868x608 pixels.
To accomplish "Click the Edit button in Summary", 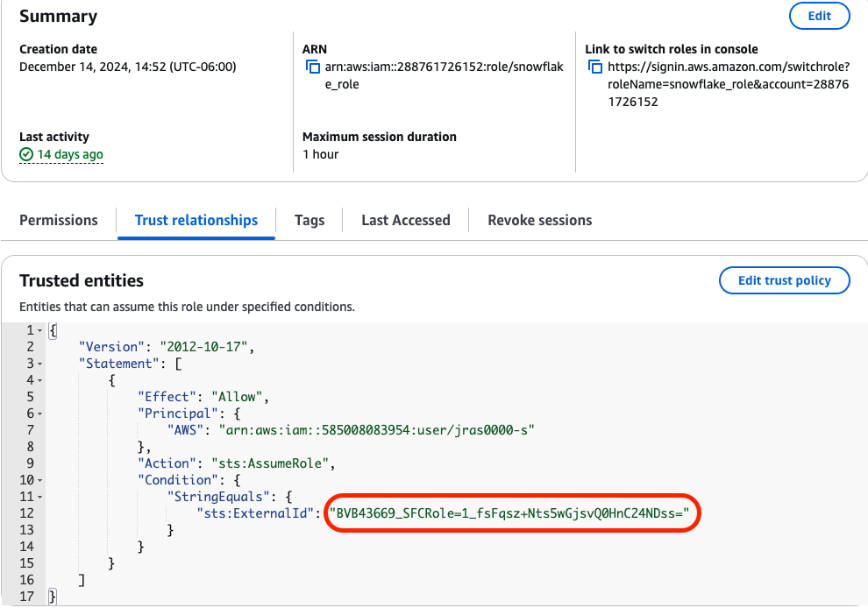I will point(819,16).
